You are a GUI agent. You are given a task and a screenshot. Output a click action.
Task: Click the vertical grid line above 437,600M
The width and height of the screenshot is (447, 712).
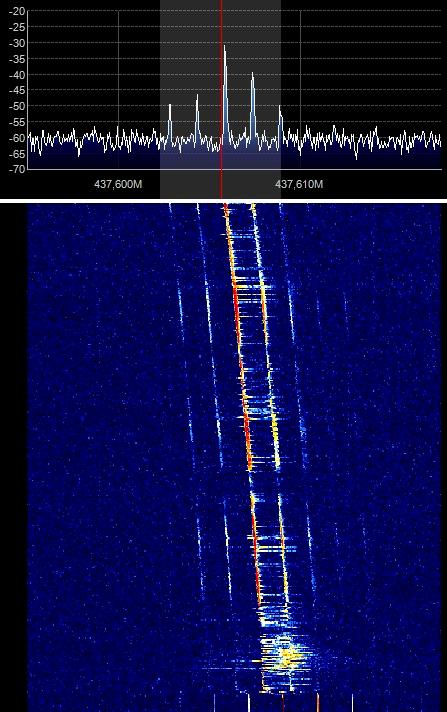coord(119,90)
